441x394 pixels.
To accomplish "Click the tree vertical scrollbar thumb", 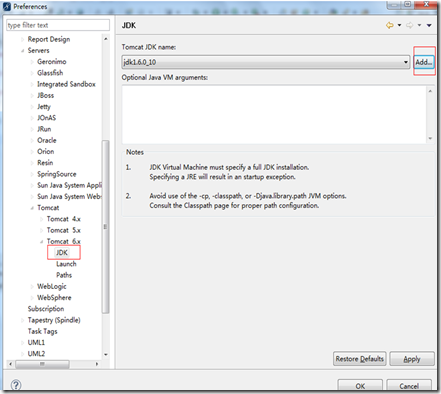I will pyautogui.click(x=106, y=227).
